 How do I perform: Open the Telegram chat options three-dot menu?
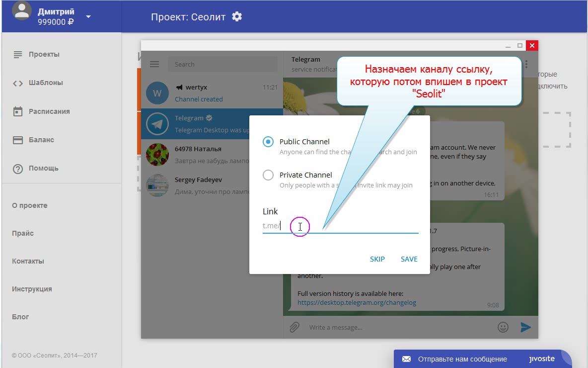point(527,64)
